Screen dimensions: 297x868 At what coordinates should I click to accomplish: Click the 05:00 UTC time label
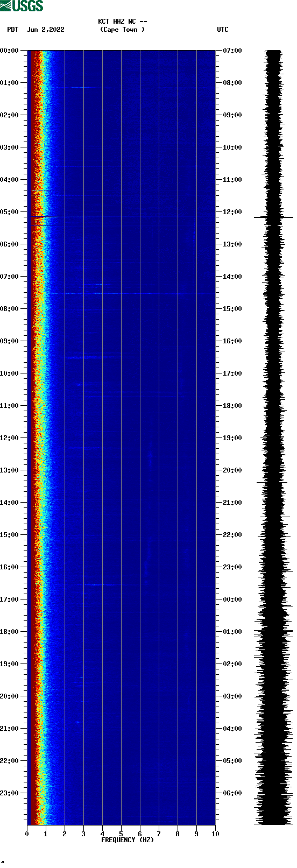(x=232, y=761)
